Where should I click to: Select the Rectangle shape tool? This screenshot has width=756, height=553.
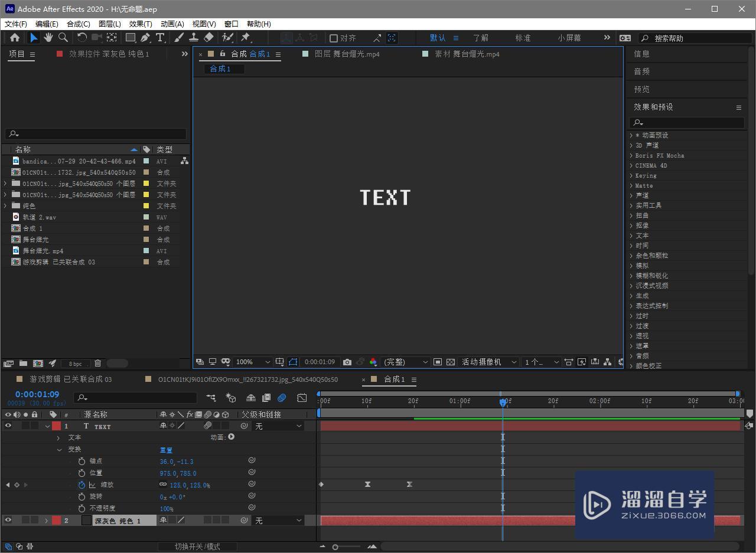[x=131, y=38]
